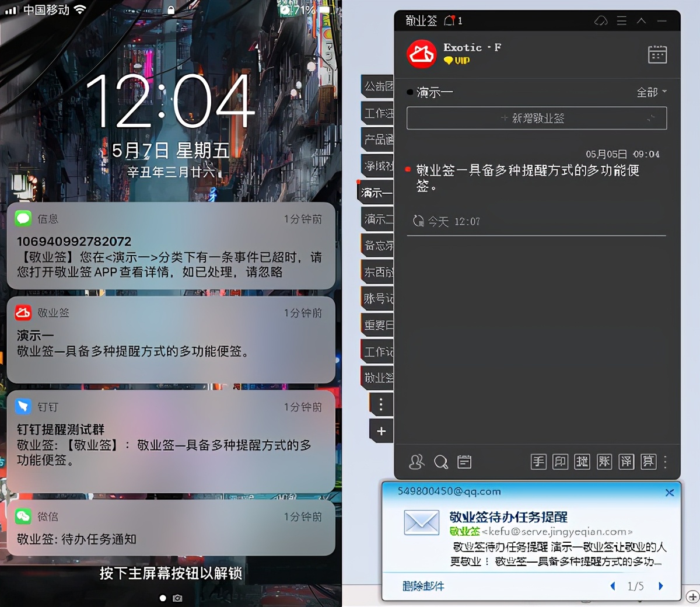Click the notification bell showing 1
Screen dimensions: 700x607
click(450, 20)
